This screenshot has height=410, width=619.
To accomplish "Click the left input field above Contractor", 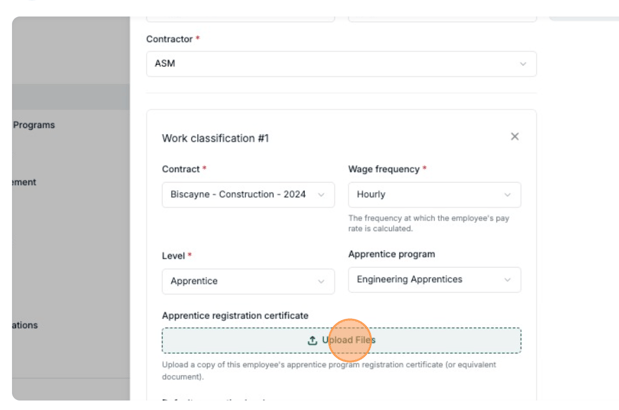I will point(240,13).
